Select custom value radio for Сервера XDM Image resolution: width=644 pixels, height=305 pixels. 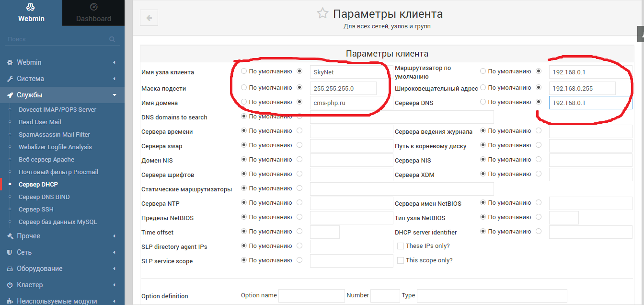[539, 174]
